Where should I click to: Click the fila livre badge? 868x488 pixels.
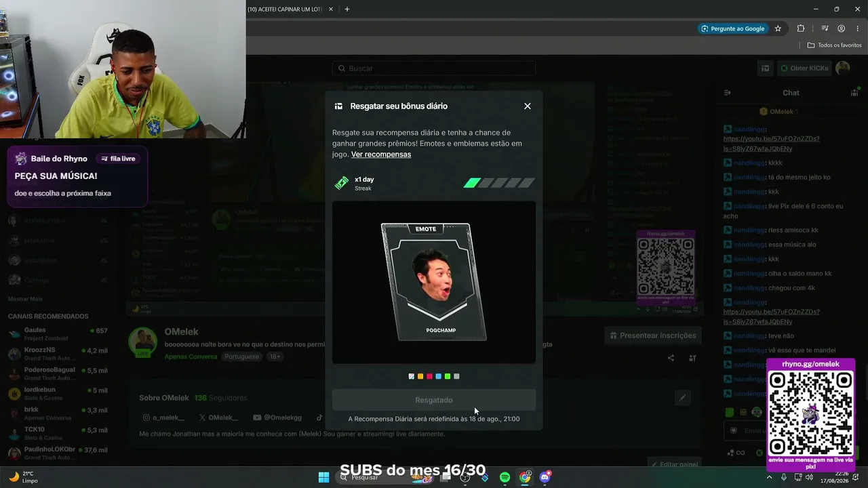pos(118,159)
